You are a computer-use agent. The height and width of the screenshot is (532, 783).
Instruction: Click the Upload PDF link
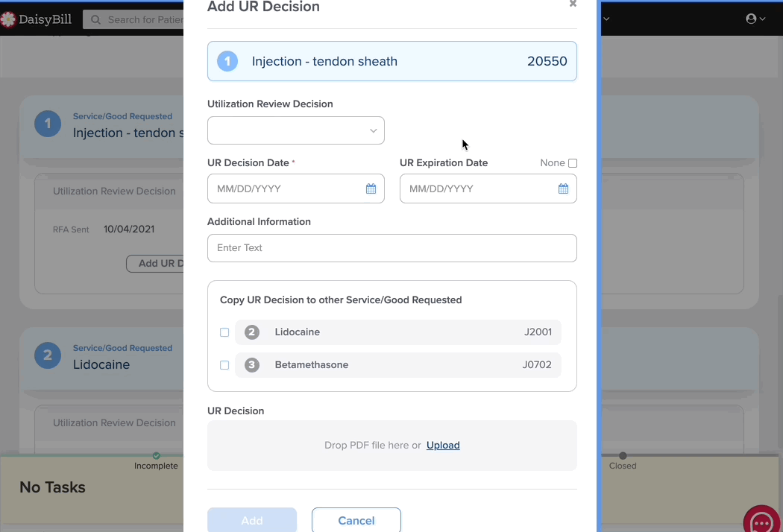tap(443, 445)
